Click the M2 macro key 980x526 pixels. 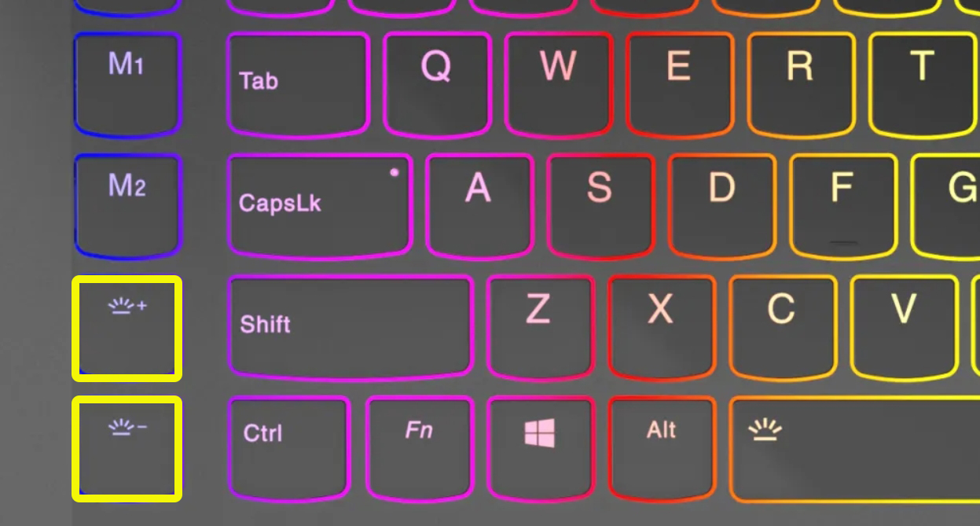[x=127, y=206]
